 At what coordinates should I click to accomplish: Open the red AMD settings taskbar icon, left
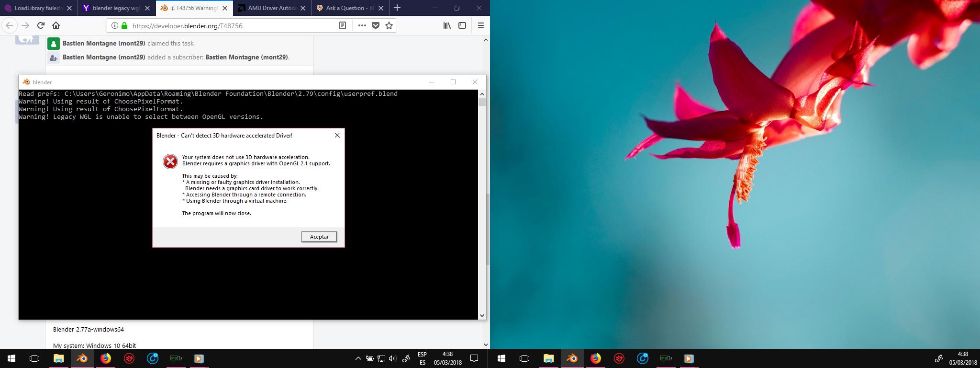pos(129,358)
